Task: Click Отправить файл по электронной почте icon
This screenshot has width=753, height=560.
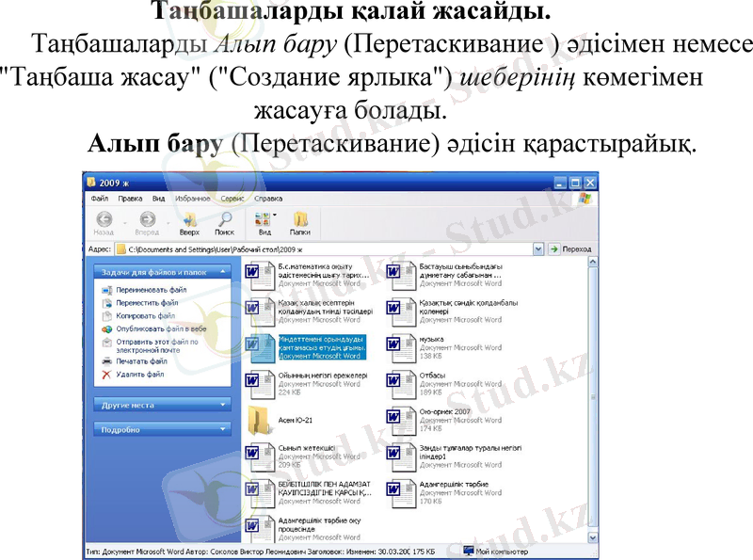Action: pyautogui.click(x=106, y=342)
